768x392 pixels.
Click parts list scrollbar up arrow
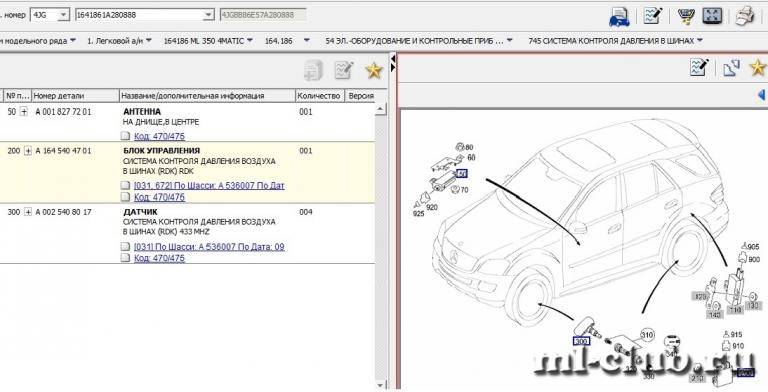pyautogui.click(x=381, y=109)
